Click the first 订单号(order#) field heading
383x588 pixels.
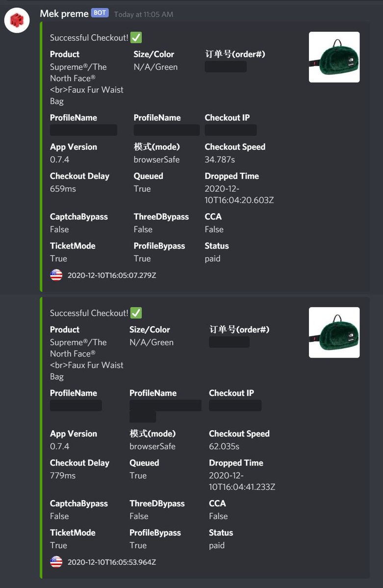(235, 54)
